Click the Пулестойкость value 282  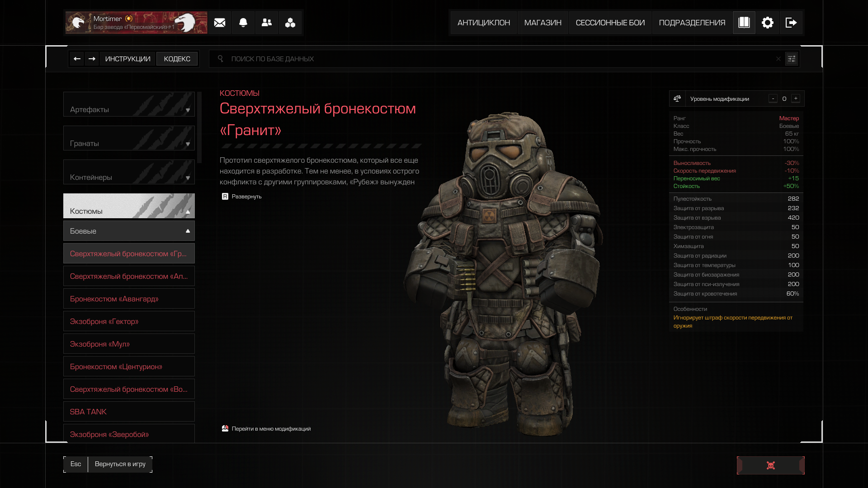point(793,199)
